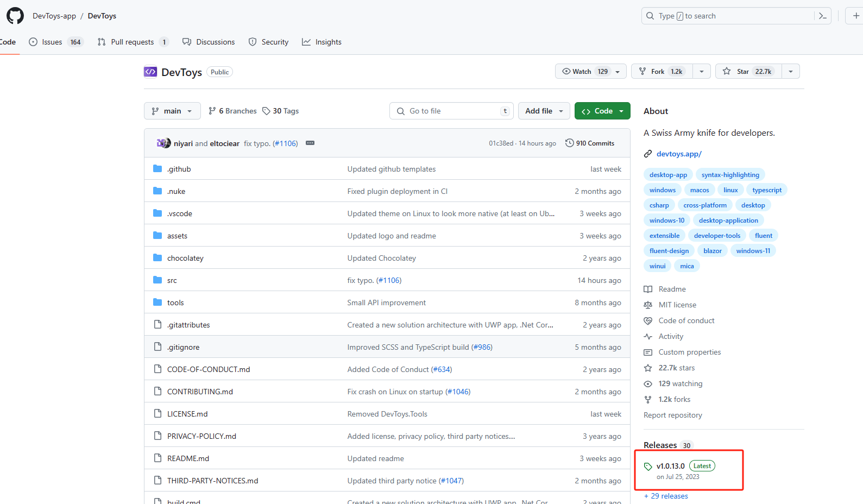Open the command palette icon in search
863x504 pixels.
click(x=823, y=16)
